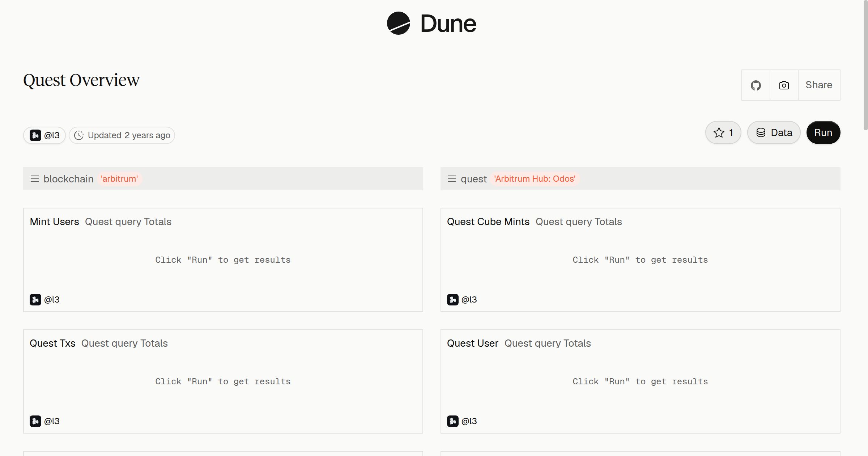
Task: Open the blockchain parameter list icon
Action: pyautogui.click(x=35, y=179)
